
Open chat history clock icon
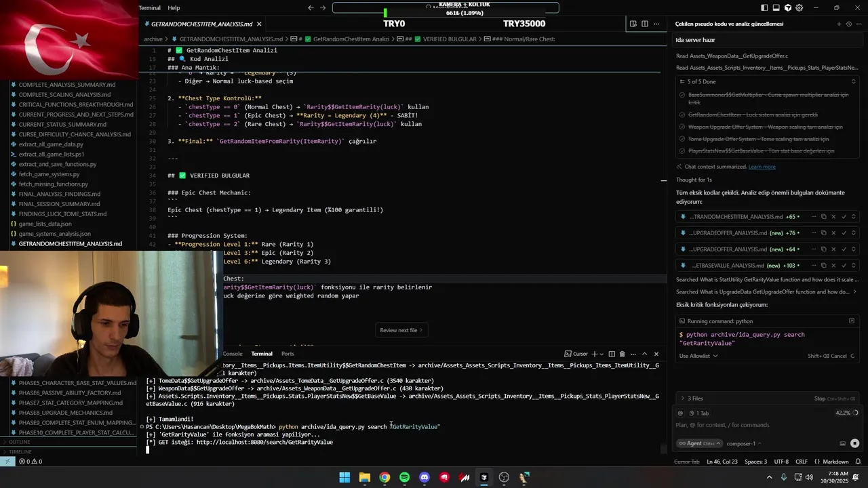[848, 24]
